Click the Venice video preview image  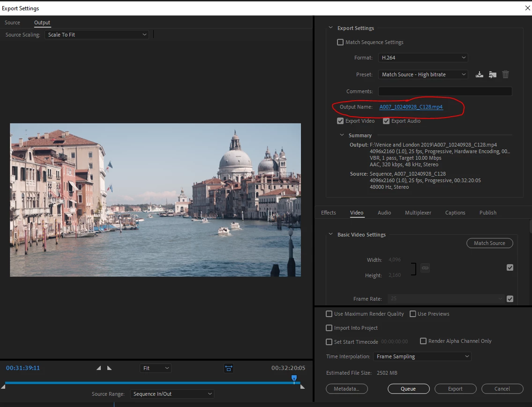[156, 200]
